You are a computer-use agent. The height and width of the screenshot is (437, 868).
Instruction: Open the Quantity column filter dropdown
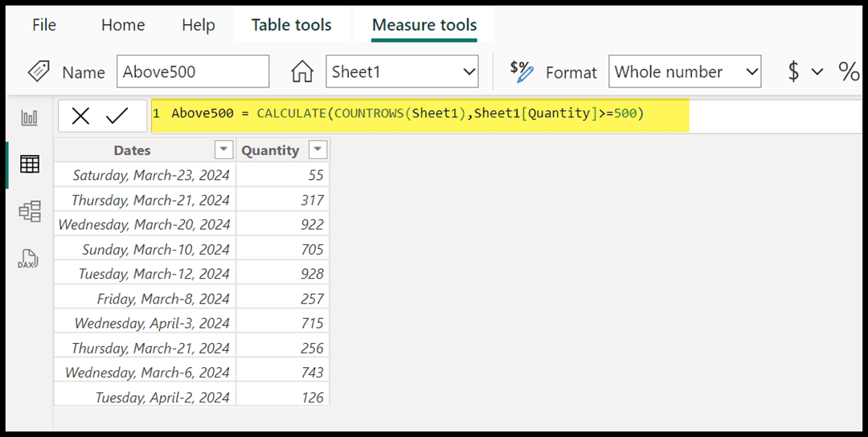pos(317,150)
